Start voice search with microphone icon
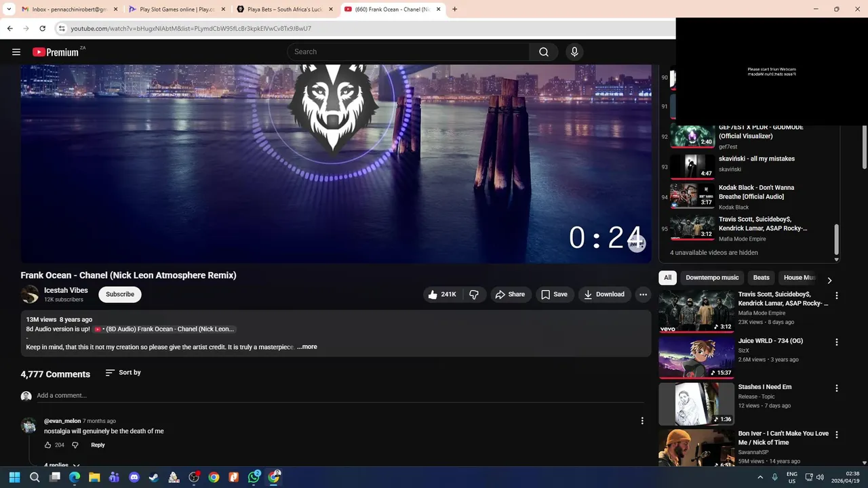The image size is (868, 488). click(x=574, y=52)
